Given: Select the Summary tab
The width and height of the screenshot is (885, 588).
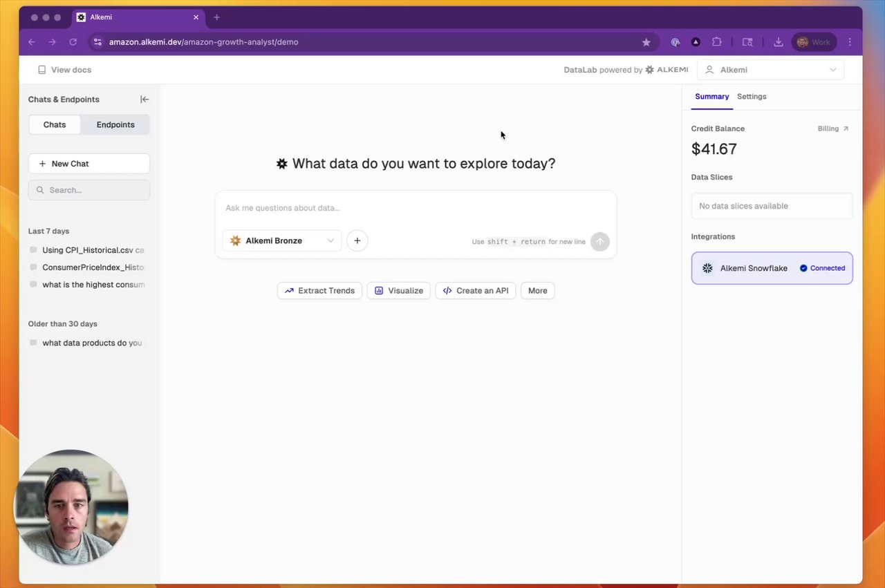Looking at the screenshot, I should [x=711, y=97].
